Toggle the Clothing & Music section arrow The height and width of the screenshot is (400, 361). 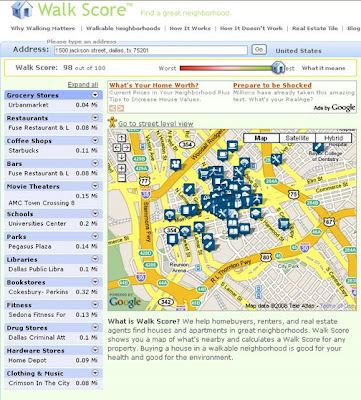(x=95, y=373)
